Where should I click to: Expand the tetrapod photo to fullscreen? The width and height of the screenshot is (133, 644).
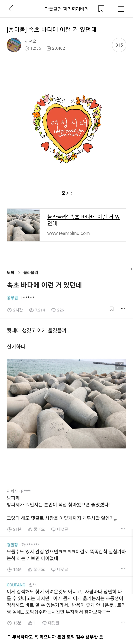point(119,365)
